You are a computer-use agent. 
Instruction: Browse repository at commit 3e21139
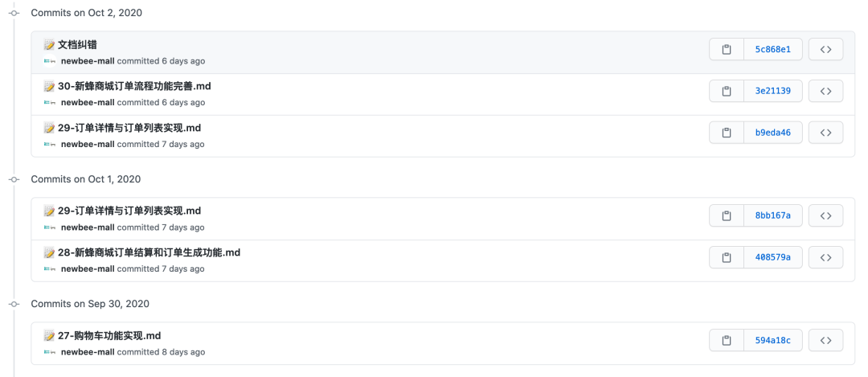(826, 91)
